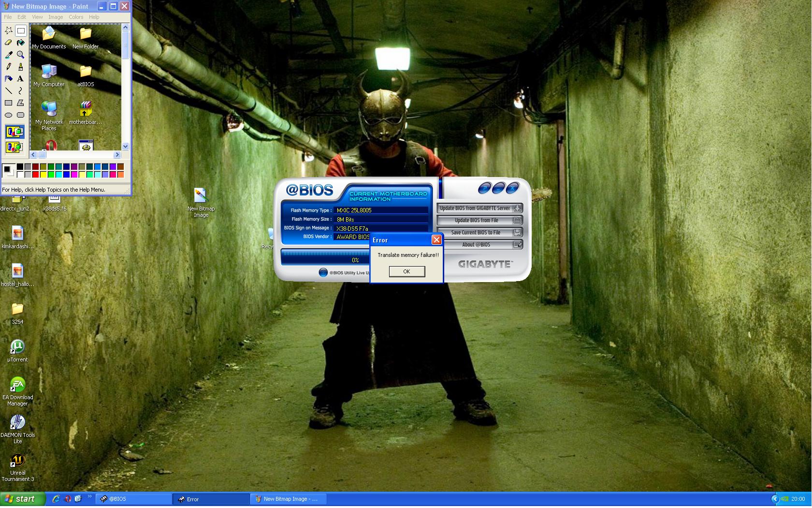Image resolution: width=812 pixels, height=508 pixels.
Task: Launch Opera from Quick Launch bar
Action: pos(68,499)
